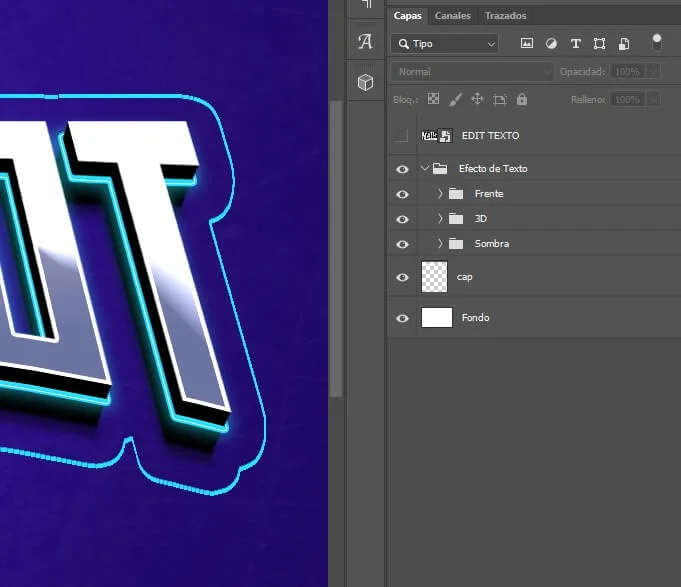
Task: Open the Tipo filter dropdown
Action: (x=445, y=44)
